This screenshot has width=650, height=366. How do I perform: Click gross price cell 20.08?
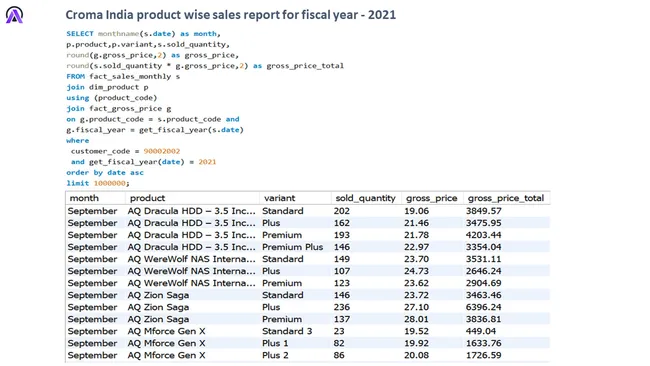[x=417, y=355]
